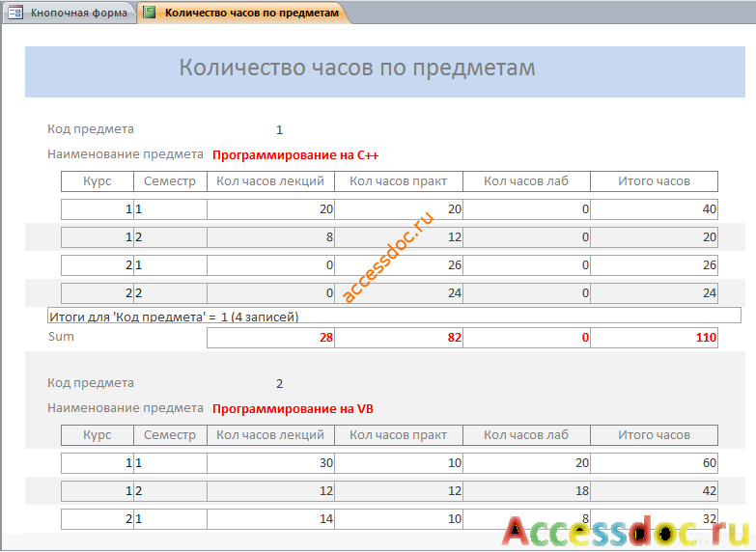
Task: Click the Итого часов value 20 in C++ table
Action: 655,237
